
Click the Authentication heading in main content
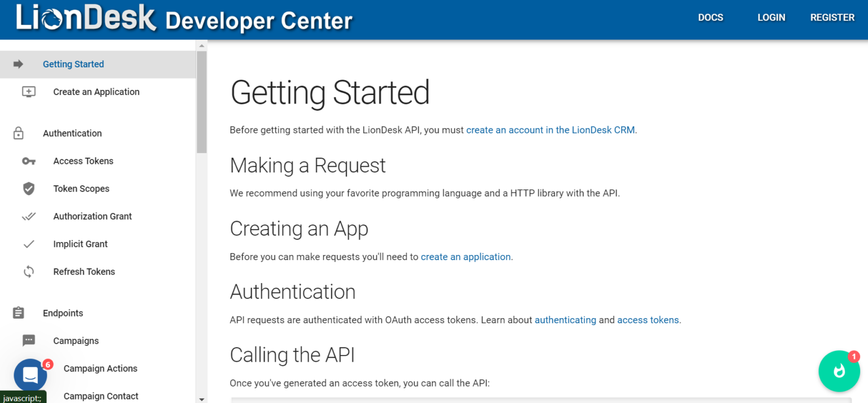click(x=293, y=292)
